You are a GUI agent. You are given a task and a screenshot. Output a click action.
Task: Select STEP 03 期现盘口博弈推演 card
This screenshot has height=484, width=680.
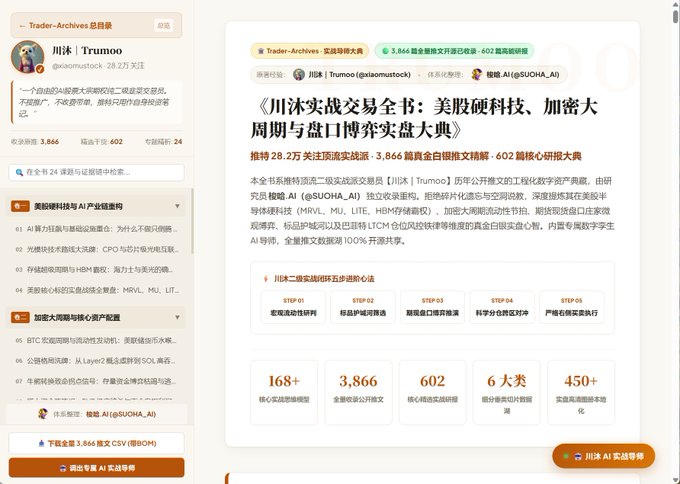432,307
